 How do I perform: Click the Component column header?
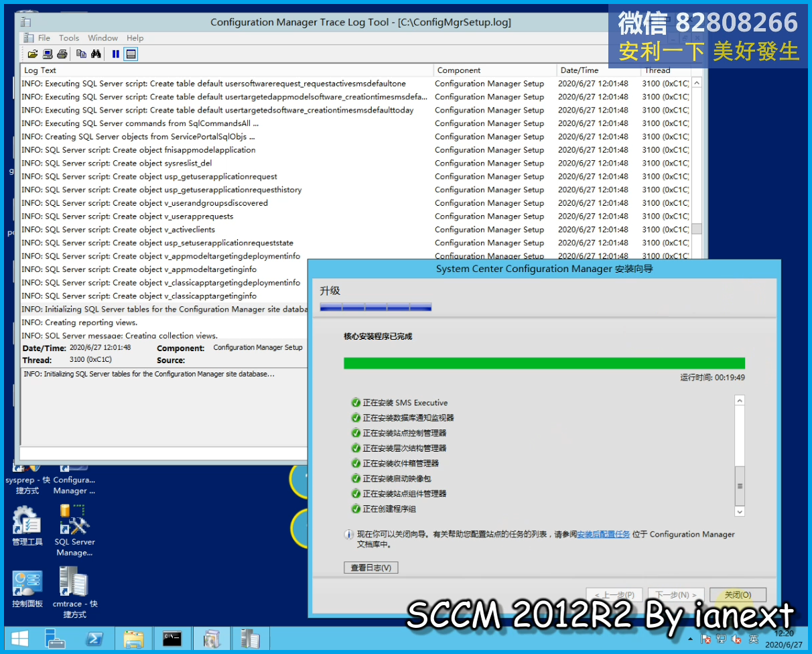coord(495,70)
